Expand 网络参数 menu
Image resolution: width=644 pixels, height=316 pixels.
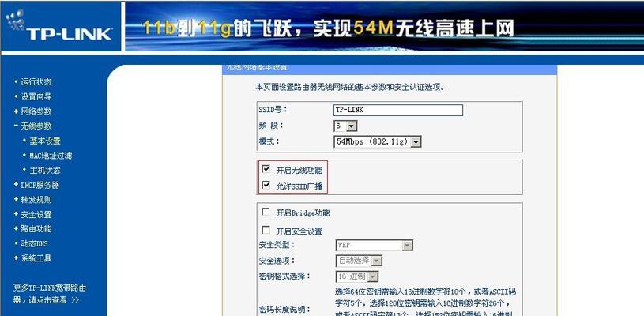point(36,111)
